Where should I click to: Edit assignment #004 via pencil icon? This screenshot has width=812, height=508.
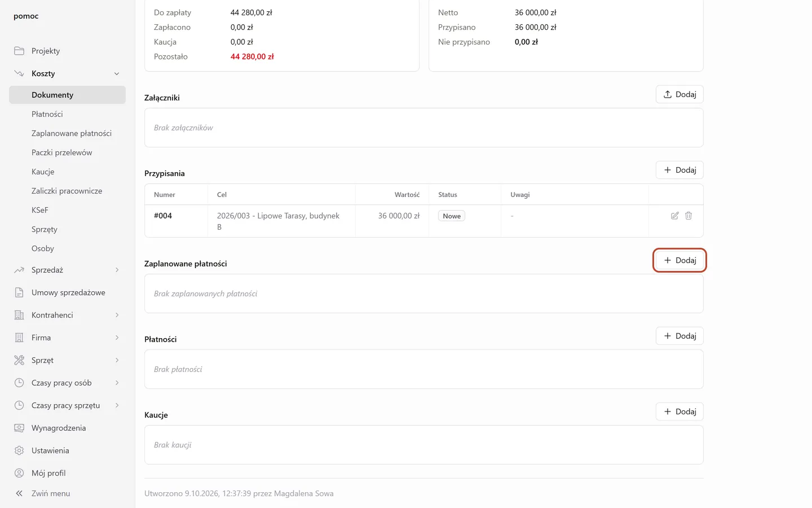[674, 216]
